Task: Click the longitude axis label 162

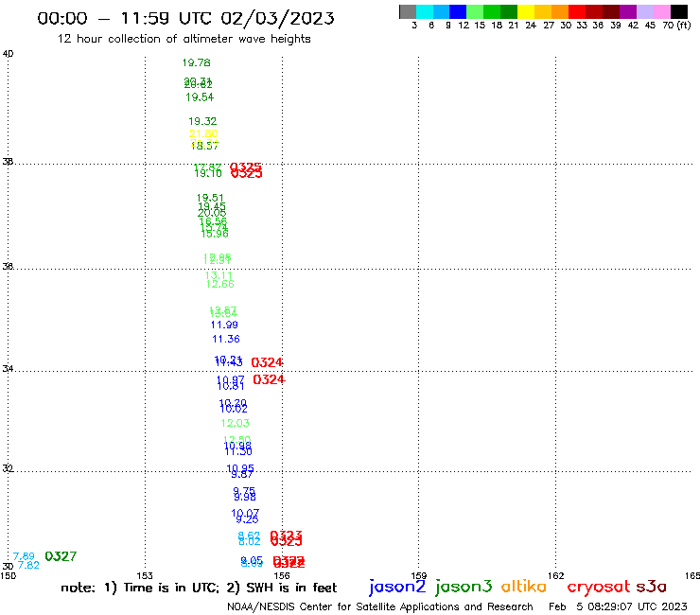Action: pyautogui.click(x=556, y=576)
